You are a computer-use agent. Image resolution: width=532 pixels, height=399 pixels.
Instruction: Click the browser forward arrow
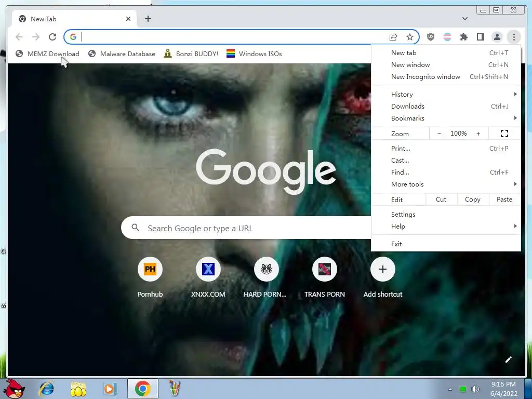[36, 37]
